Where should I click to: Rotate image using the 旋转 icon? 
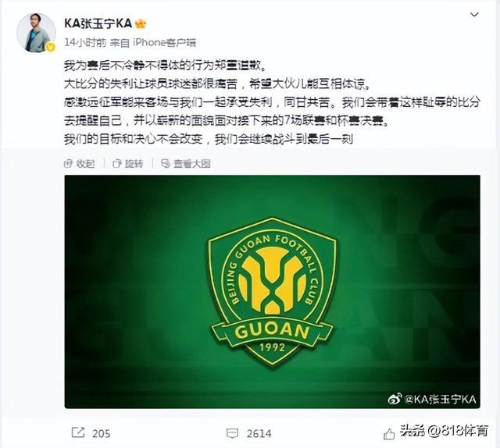[x=116, y=164]
